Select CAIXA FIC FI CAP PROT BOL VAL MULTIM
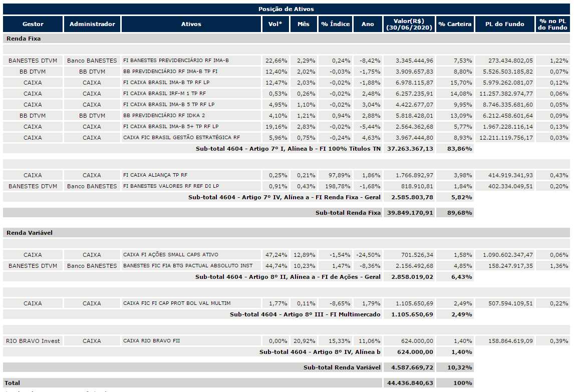 point(177,303)
